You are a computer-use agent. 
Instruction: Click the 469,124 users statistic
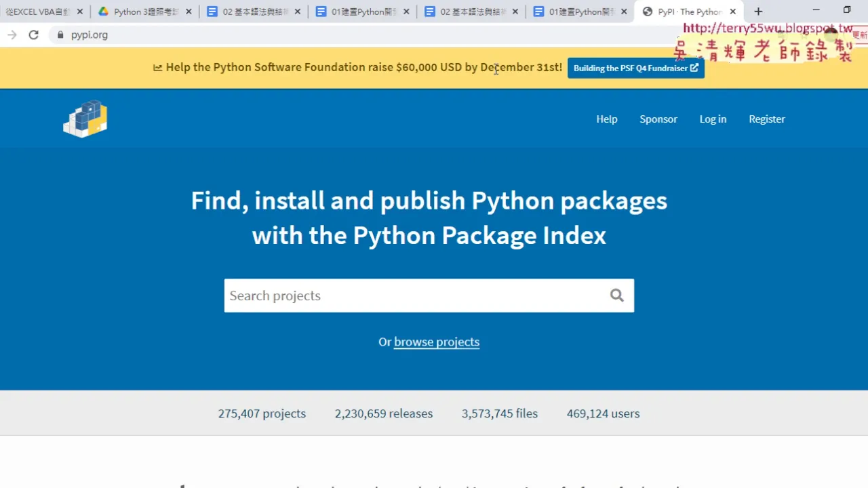coord(603,413)
